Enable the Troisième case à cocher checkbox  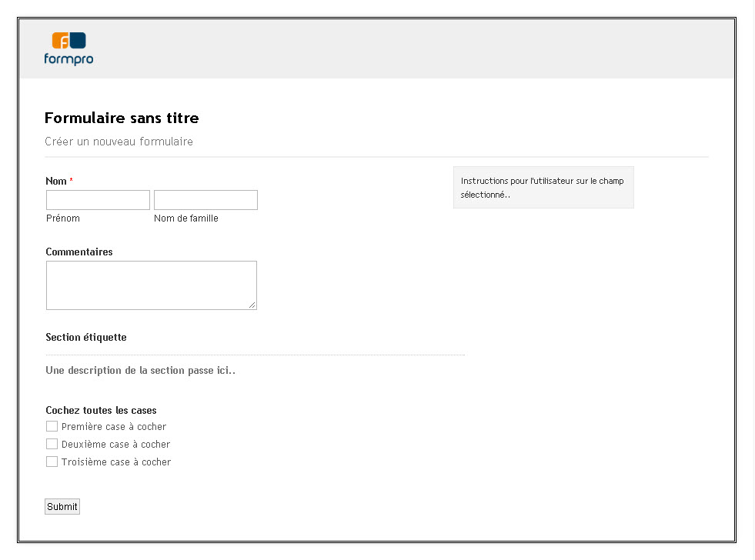click(x=52, y=462)
